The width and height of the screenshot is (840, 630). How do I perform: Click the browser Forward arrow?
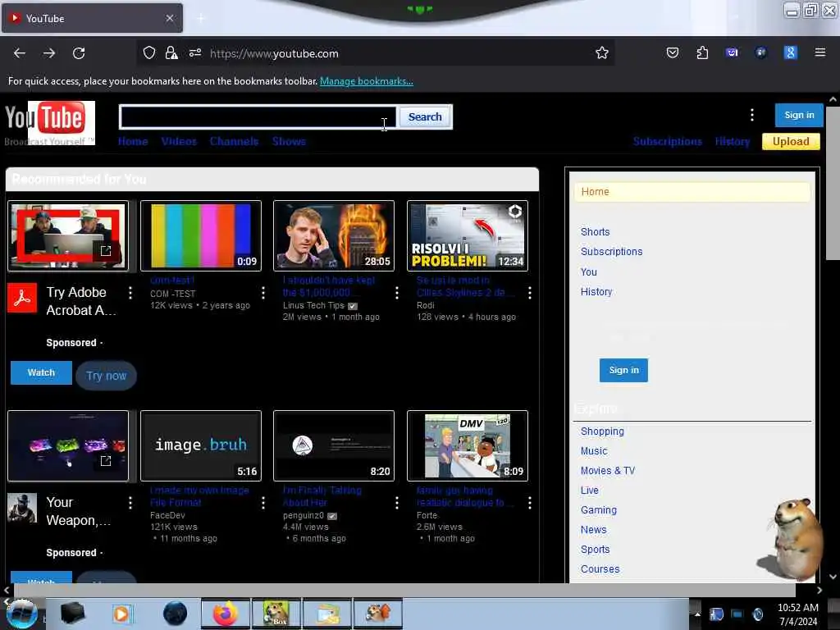point(48,53)
